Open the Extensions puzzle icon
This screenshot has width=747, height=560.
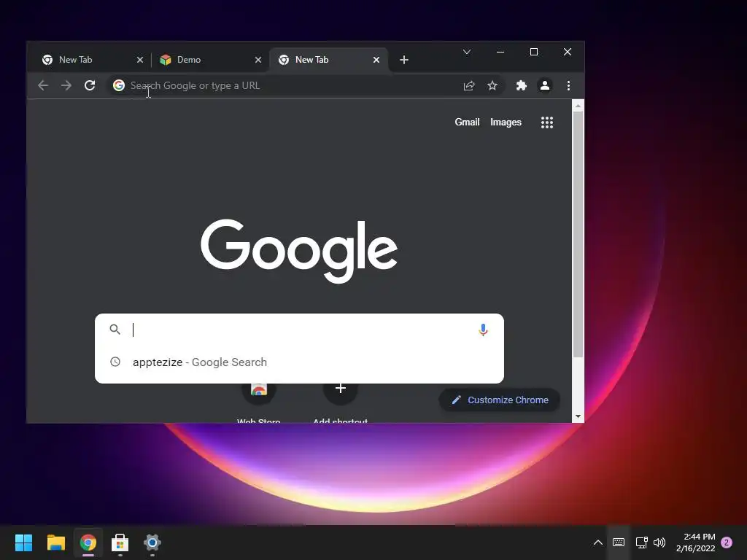[521, 85]
